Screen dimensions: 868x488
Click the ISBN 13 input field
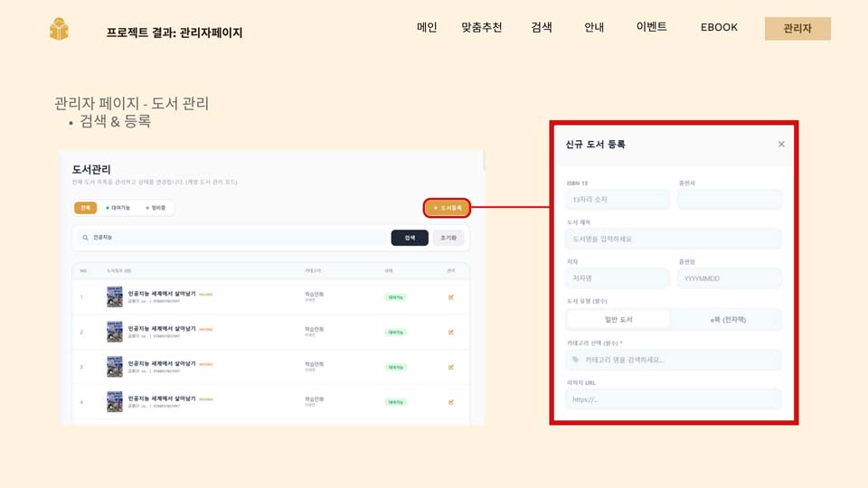[x=618, y=199]
